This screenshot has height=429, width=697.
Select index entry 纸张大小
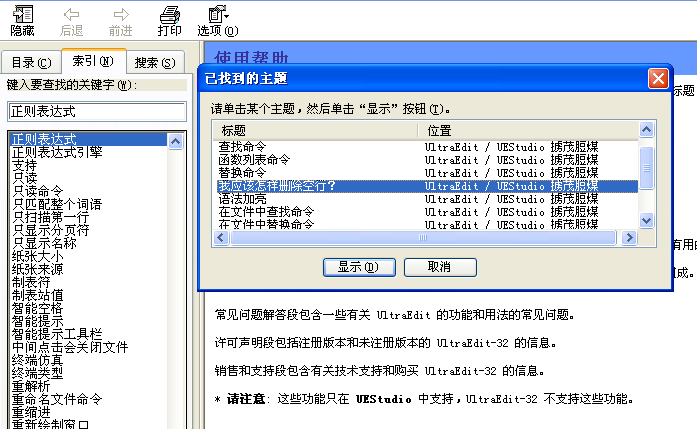[x=37, y=256]
